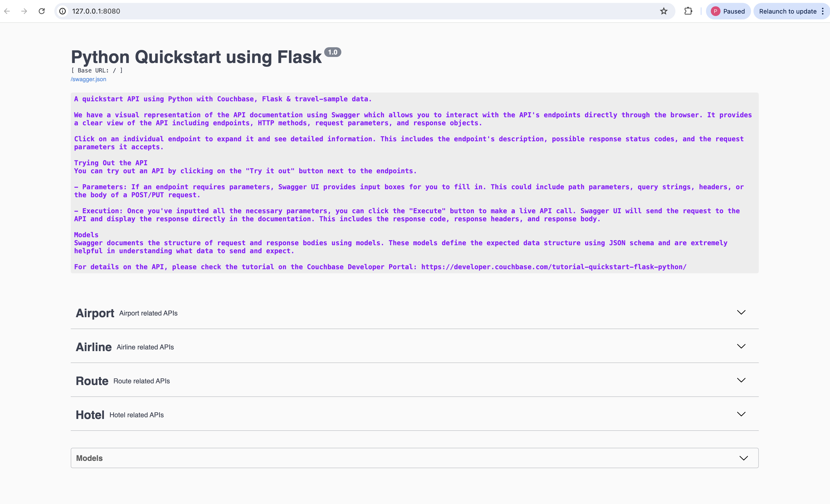Expand the Models section
Image resolution: width=830 pixels, height=504 pixels.
click(744, 458)
